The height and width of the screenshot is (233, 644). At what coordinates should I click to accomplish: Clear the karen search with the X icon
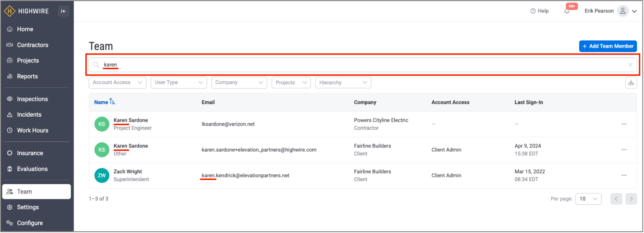[630, 65]
